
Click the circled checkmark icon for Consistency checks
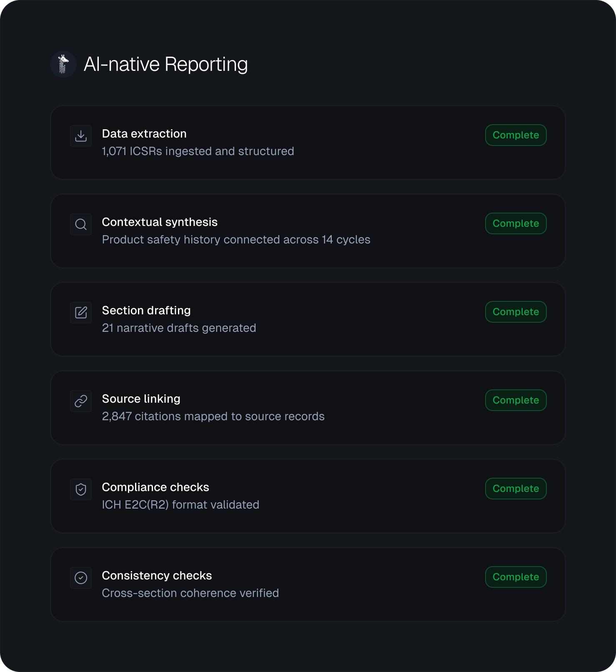pos(81,578)
